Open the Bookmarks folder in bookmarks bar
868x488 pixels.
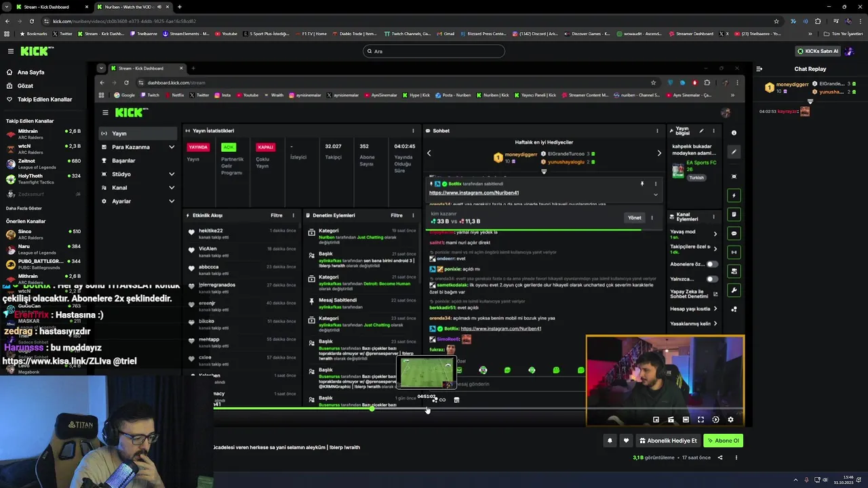tap(34, 33)
